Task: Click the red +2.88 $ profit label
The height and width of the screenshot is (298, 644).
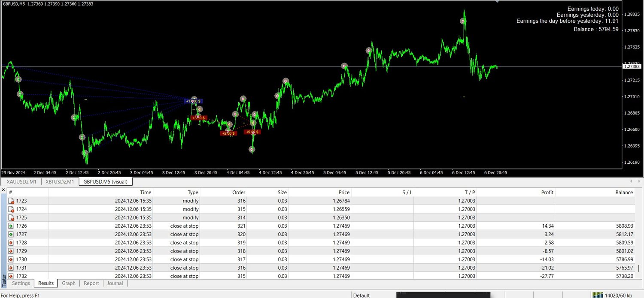Action: tap(228, 133)
